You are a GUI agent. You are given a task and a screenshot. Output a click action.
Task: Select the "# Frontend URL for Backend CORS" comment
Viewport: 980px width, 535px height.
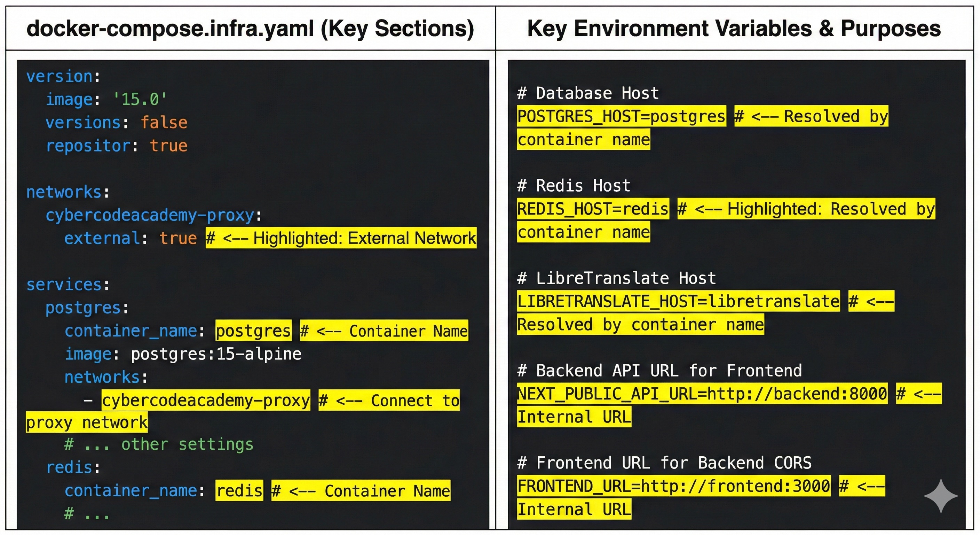tap(664, 463)
